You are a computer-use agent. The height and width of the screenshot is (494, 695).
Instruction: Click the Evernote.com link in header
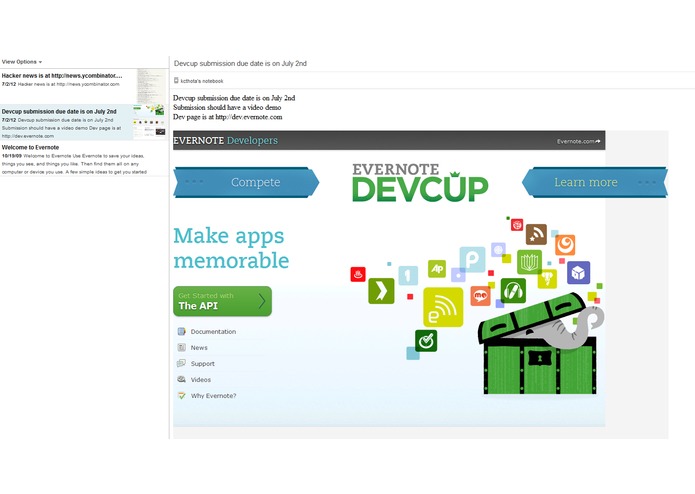click(578, 141)
